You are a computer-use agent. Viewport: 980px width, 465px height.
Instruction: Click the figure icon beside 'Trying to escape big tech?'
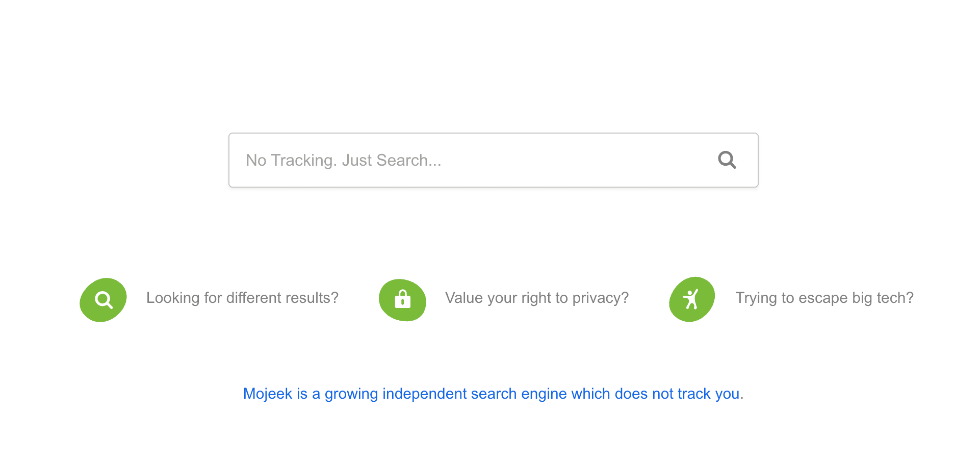click(x=692, y=299)
